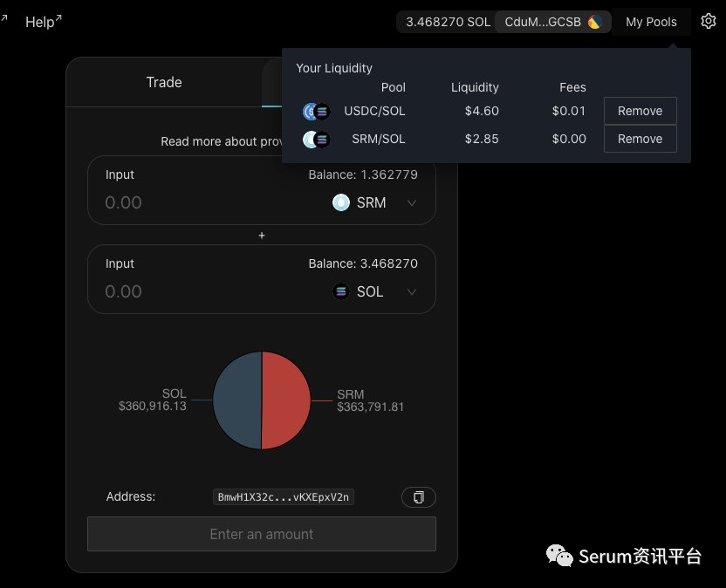Open the settings gear icon

pos(708,21)
